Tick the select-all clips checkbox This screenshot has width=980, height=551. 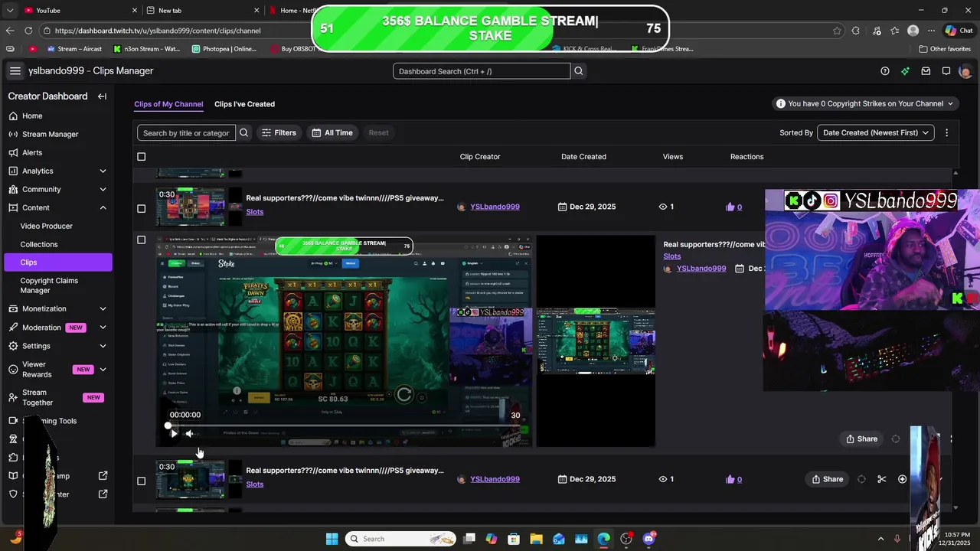(141, 157)
